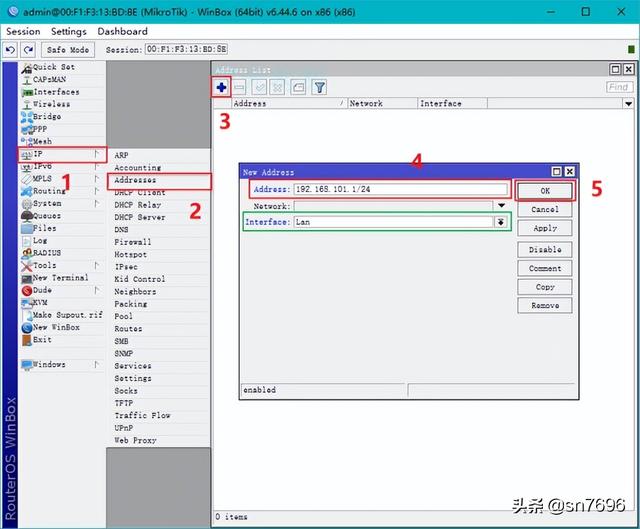Click the Session MAC address field
The width and height of the screenshot is (640, 529).
click(x=187, y=49)
